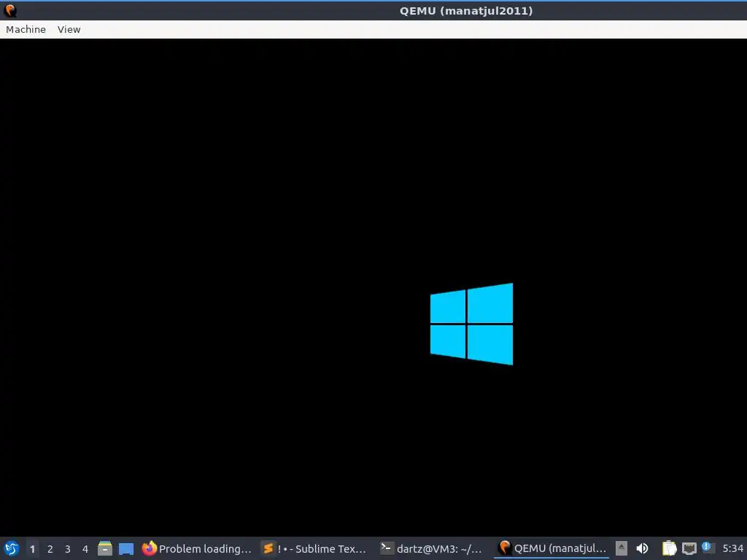Switch to the Firefox 'Problem loading' window
The width and height of the screenshot is (747, 560).
point(197,548)
